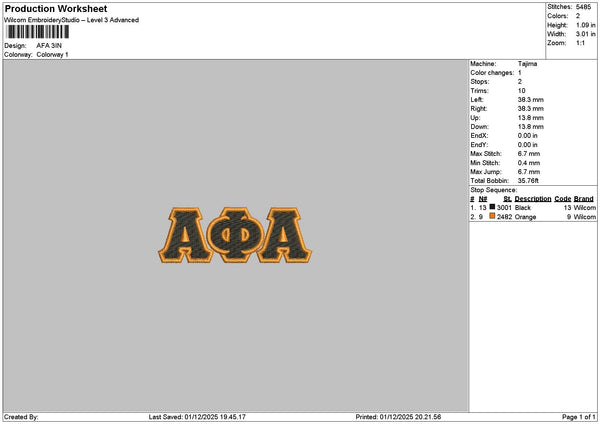Click the Zoom value 1:1
The height and width of the screenshot is (424, 600).
click(x=580, y=43)
